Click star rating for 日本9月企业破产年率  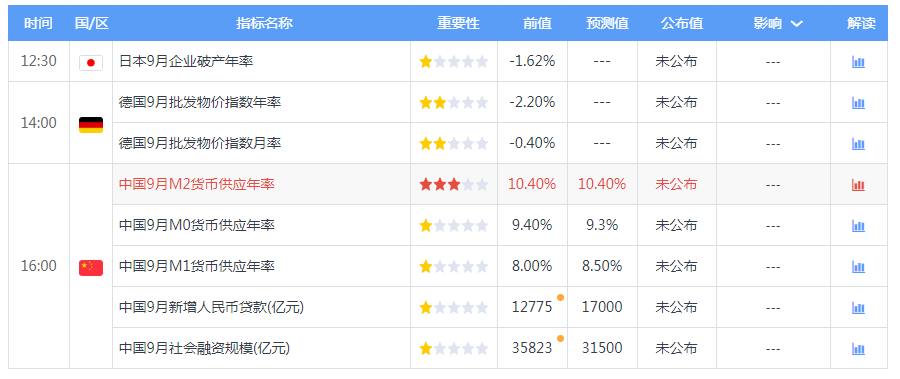click(453, 61)
